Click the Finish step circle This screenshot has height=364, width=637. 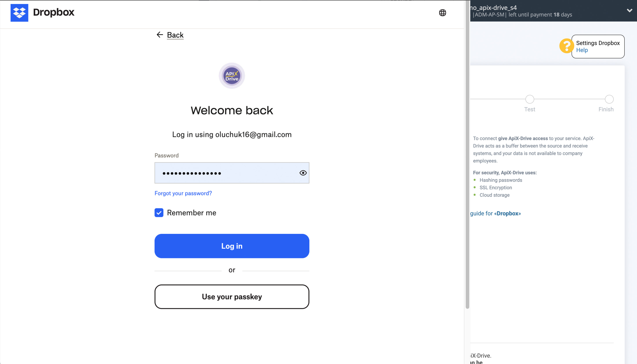609,99
